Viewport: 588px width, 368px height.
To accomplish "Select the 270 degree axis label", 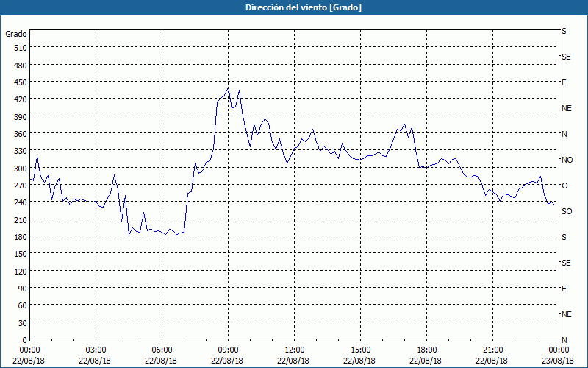I will tap(21, 185).
